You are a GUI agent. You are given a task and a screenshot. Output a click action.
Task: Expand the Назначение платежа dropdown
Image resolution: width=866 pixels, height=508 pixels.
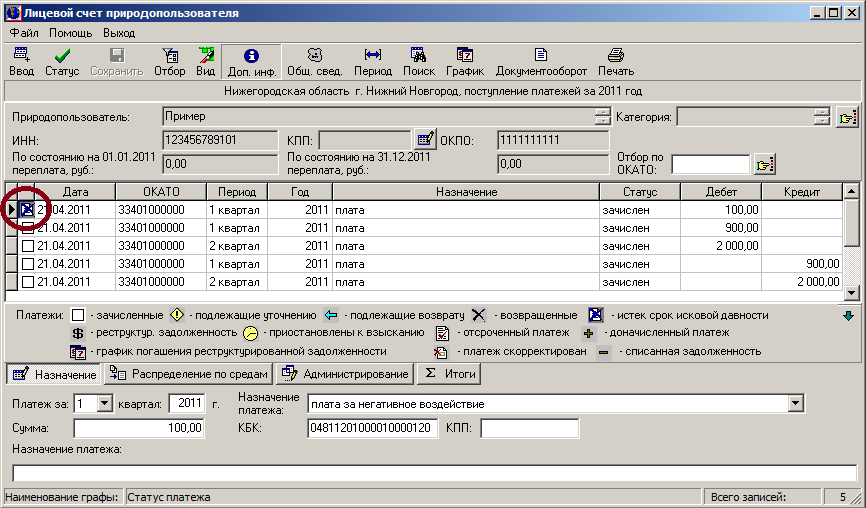(x=796, y=403)
